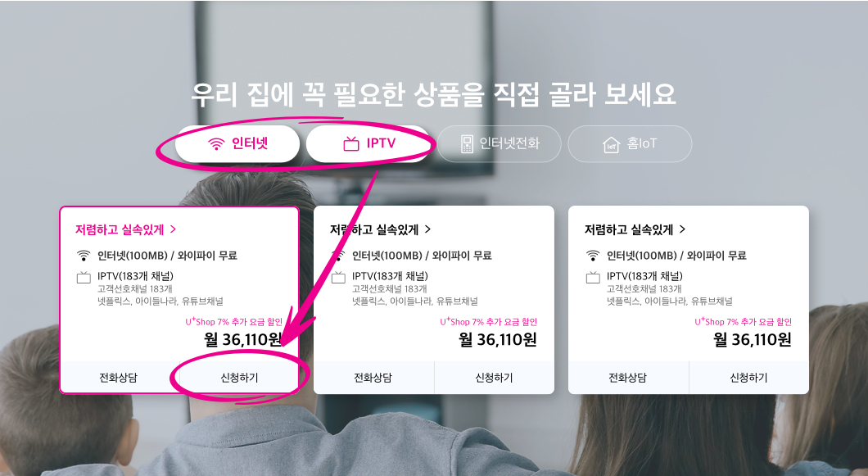Click the Wi-Fi icon on 인터넷 pill
Viewport: 868px width, 476px height.
pyautogui.click(x=215, y=144)
